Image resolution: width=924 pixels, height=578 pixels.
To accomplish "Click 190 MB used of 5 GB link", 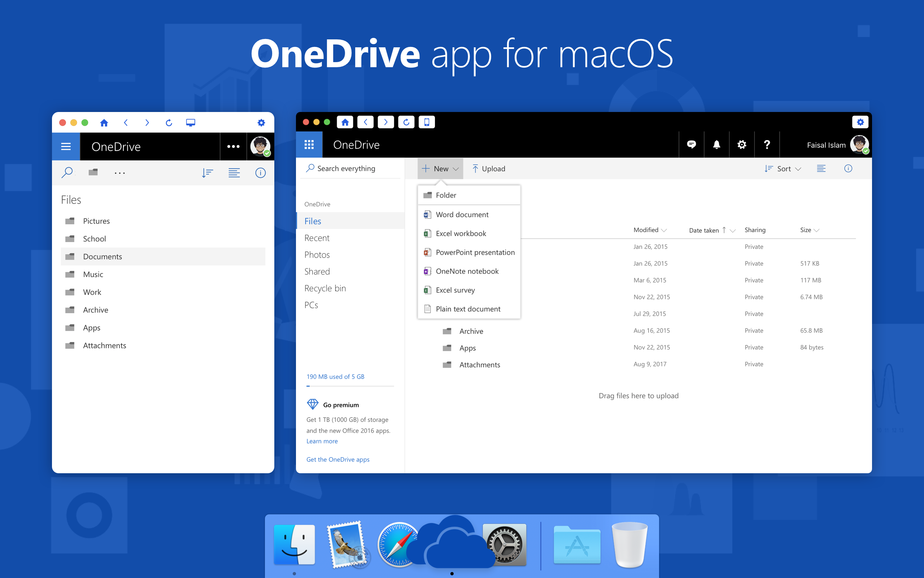I will click(335, 376).
